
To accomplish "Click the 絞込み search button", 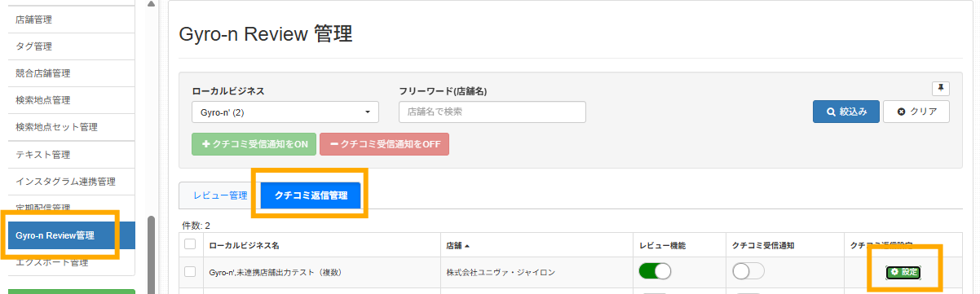I will coord(846,112).
